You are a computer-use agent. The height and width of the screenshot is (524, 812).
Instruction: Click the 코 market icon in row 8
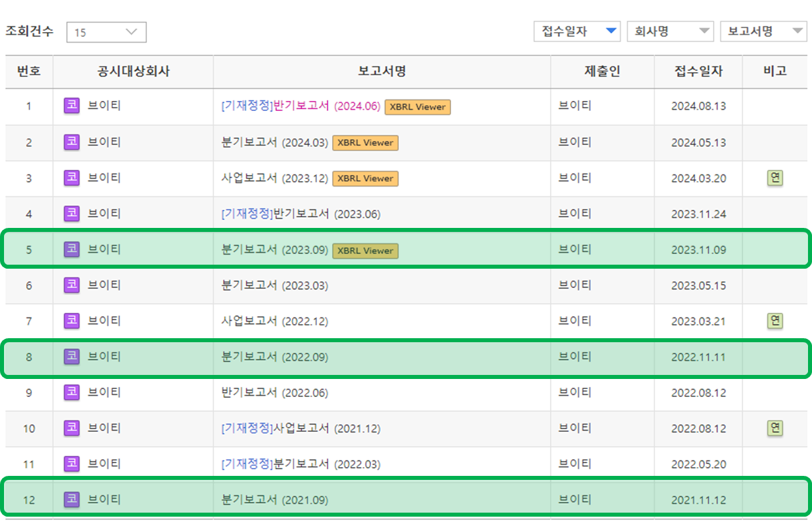click(72, 357)
